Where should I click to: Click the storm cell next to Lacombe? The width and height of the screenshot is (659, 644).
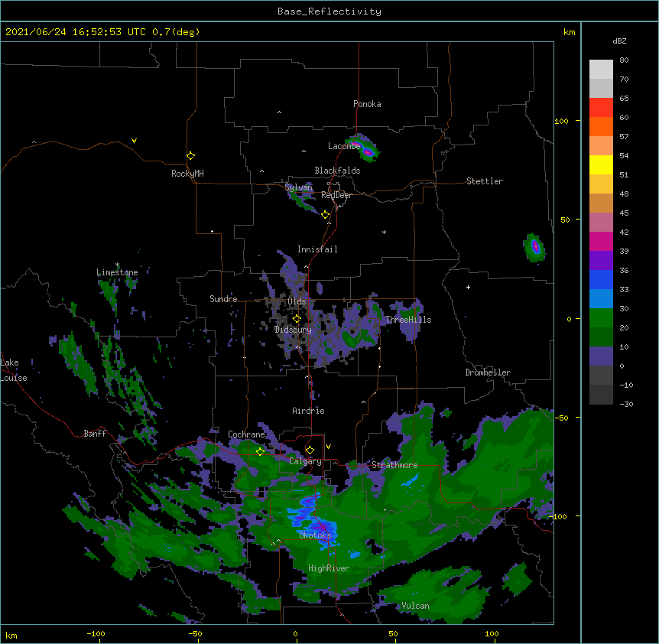tap(364, 148)
